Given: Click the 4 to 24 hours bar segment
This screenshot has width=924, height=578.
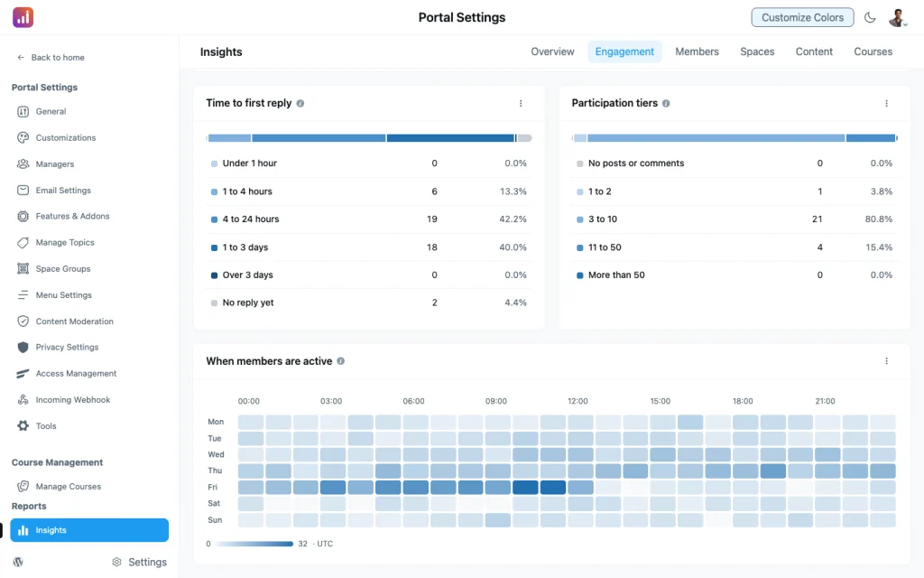Looking at the screenshot, I should click(x=319, y=138).
